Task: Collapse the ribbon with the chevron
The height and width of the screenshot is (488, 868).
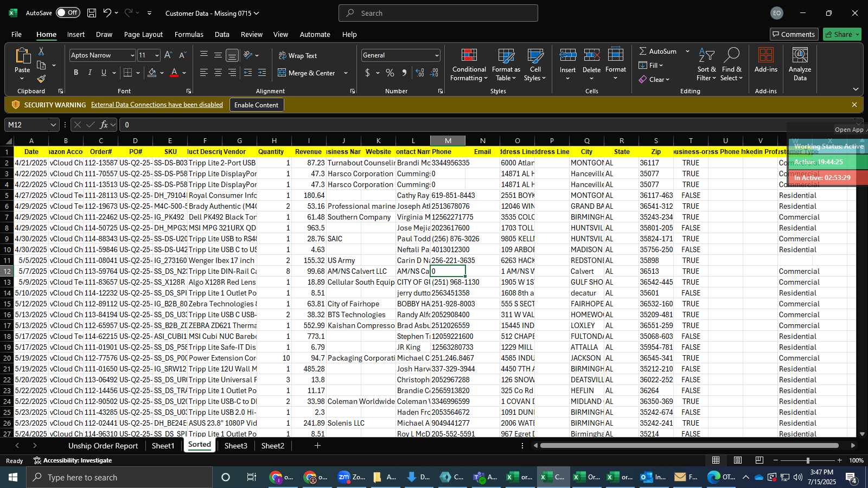Action: click(x=856, y=89)
